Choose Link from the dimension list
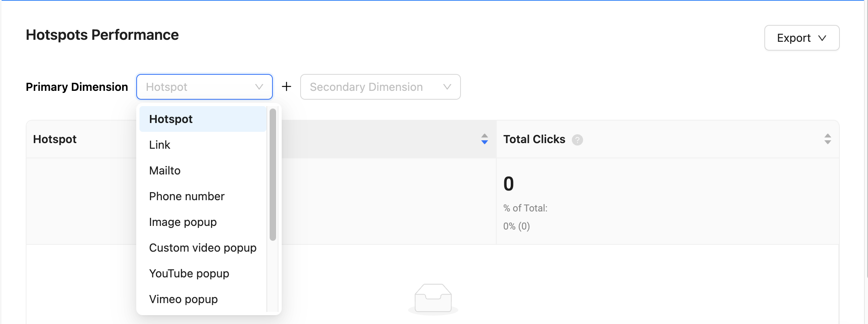Viewport: 868px width, 324px height. (x=160, y=145)
